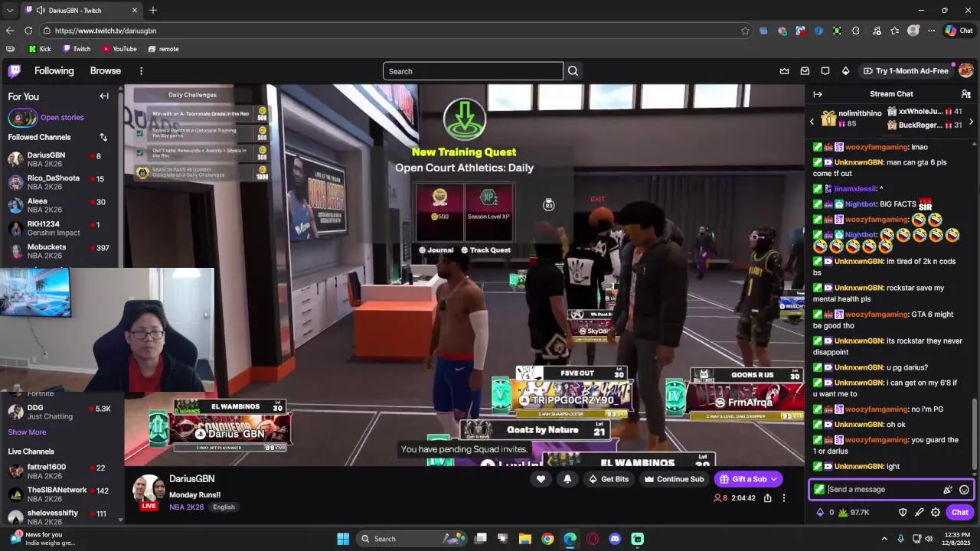980x551 pixels.
Task: Open Mobuckets followed channel
Action: (60, 251)
